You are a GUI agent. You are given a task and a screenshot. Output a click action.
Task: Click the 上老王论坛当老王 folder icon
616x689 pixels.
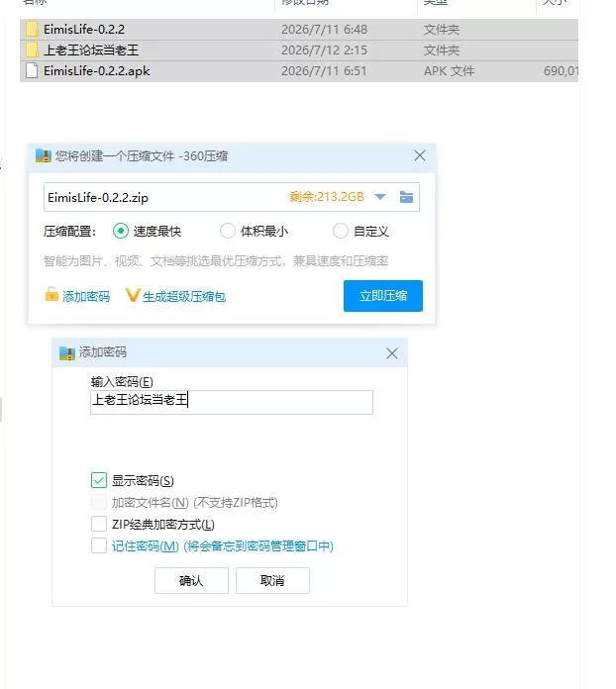click(32, 50)
